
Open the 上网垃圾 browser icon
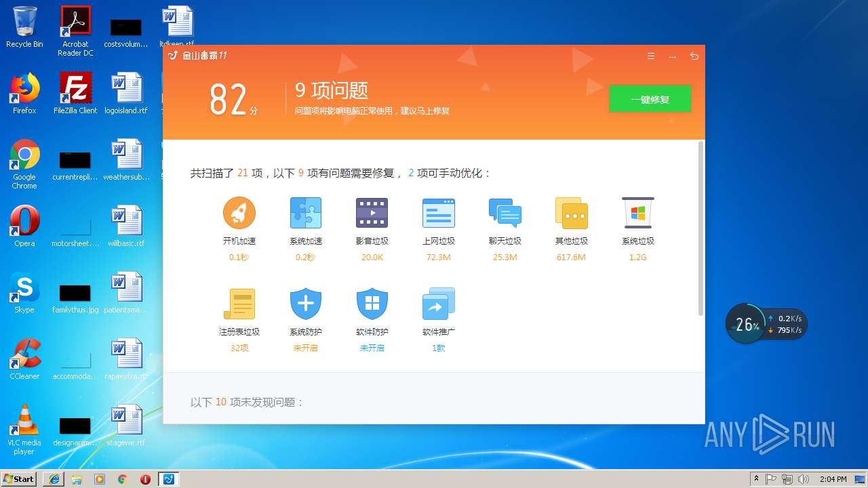[x=438, y=213]
